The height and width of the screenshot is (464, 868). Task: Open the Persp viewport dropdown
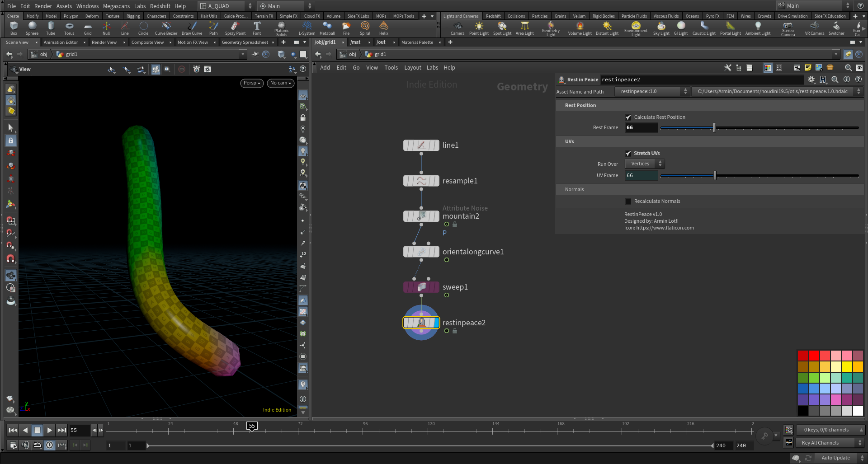252,83
